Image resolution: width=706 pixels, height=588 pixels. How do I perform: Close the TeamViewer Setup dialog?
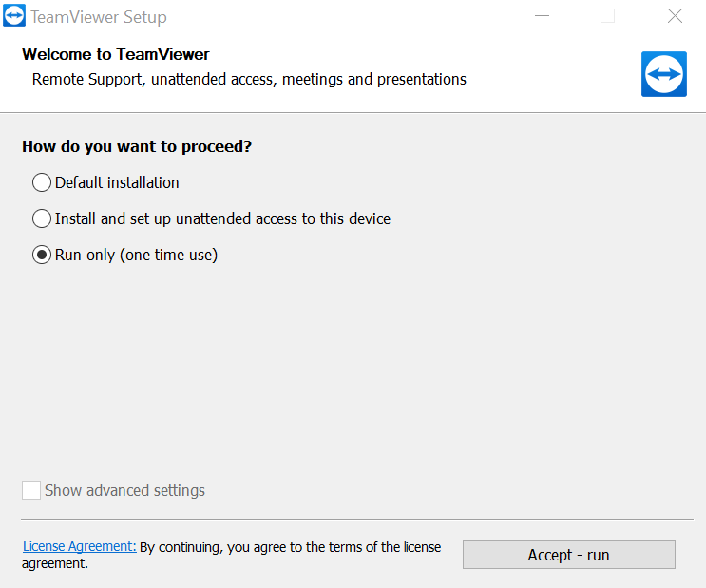click(x=675, y=16)
